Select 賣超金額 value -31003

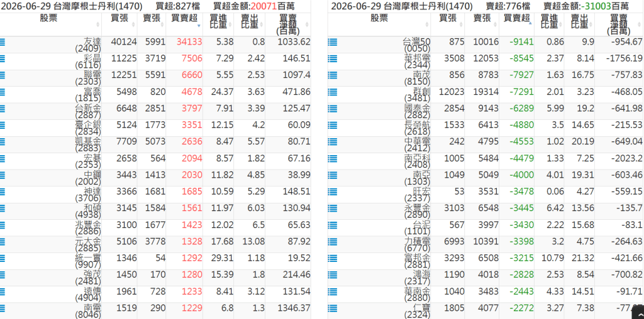pyautogui.click(x=597, y=6)
